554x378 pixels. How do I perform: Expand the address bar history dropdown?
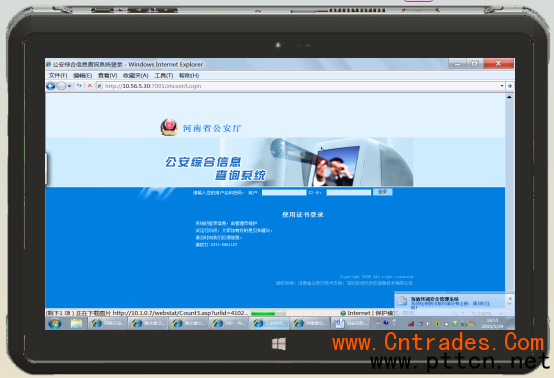(x=502, y=86)
